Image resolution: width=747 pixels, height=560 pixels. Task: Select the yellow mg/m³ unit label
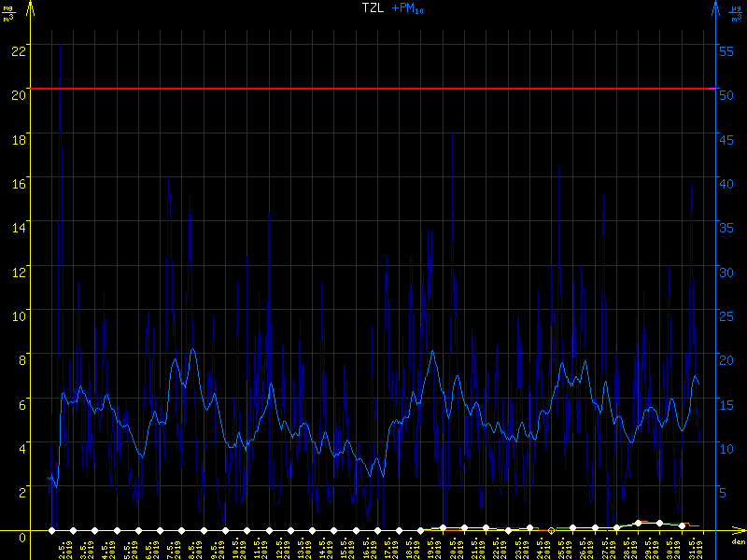click(x=9, y=12)
